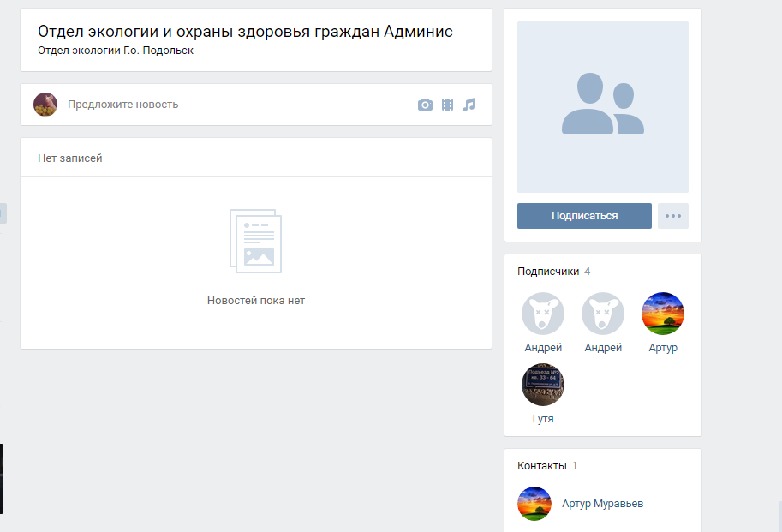The width and height of the screenshot is (782, 532).
Task: Click the name Гутя under subscribers
Action: [543, 419]
